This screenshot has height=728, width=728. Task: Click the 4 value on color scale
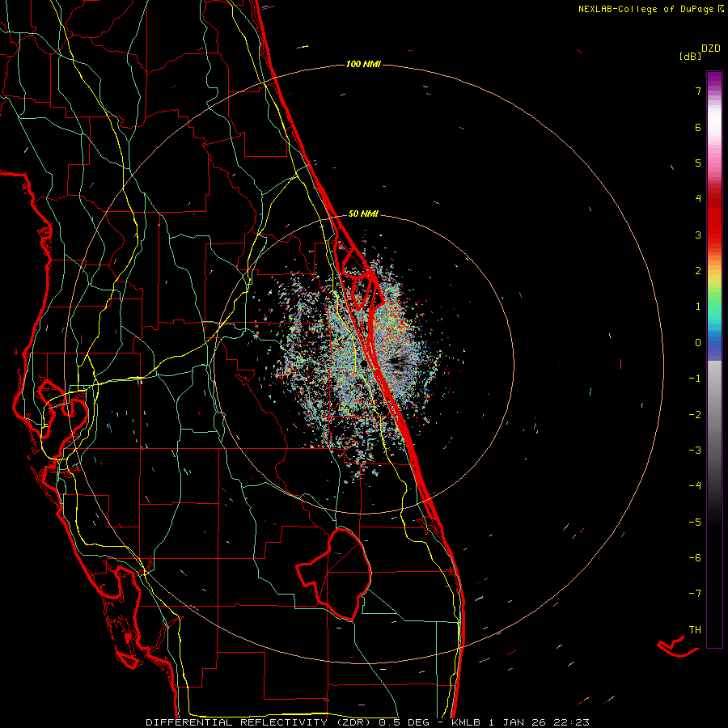tap(698, 199)
